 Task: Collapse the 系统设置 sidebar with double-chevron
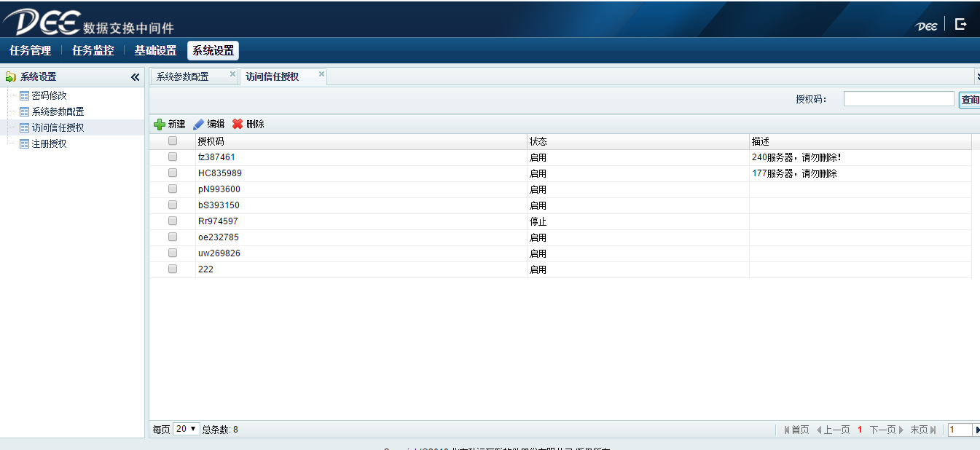(135, 77)
